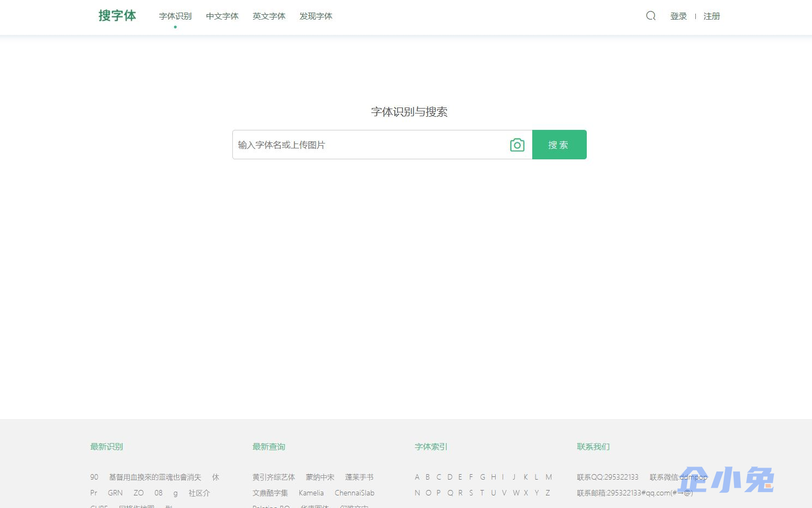The image size is (812, 508).
Task: Select font index letter L
Action: click(537, 477)
